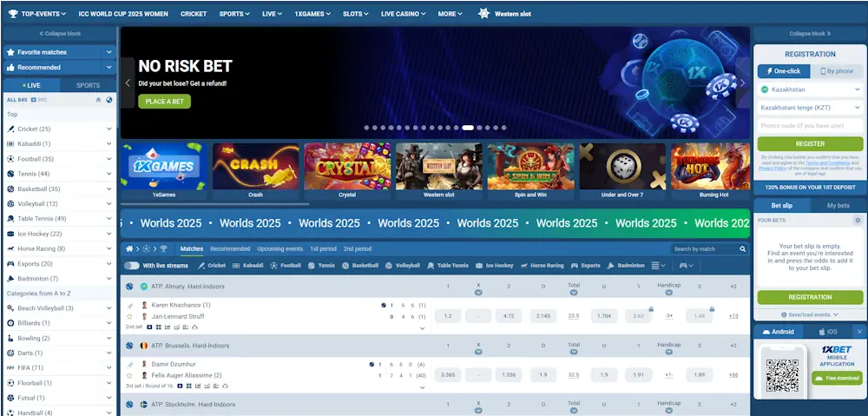Select One-click registration option

point(784,71)
